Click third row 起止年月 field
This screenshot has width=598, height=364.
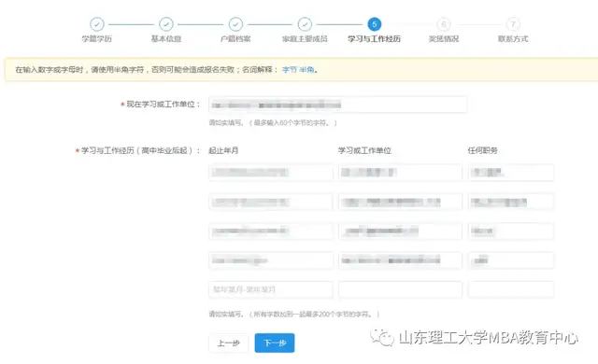click(x=271, y=231)
